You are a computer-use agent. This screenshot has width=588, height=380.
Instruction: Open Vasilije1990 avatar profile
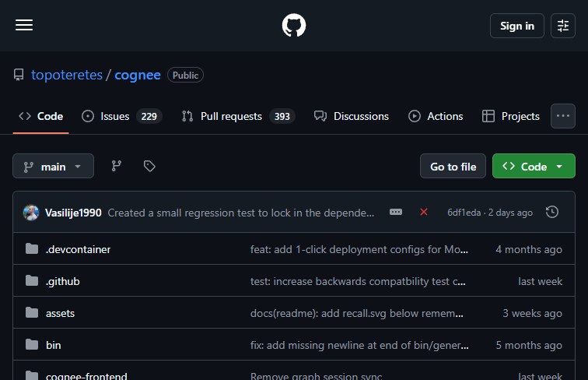coord(31,213)
